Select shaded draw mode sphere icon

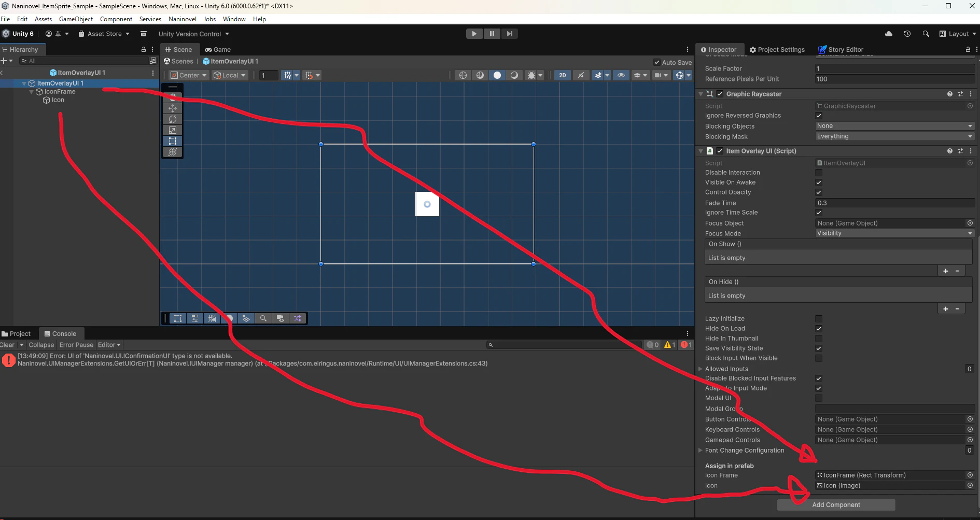click(x=497, y=75)
